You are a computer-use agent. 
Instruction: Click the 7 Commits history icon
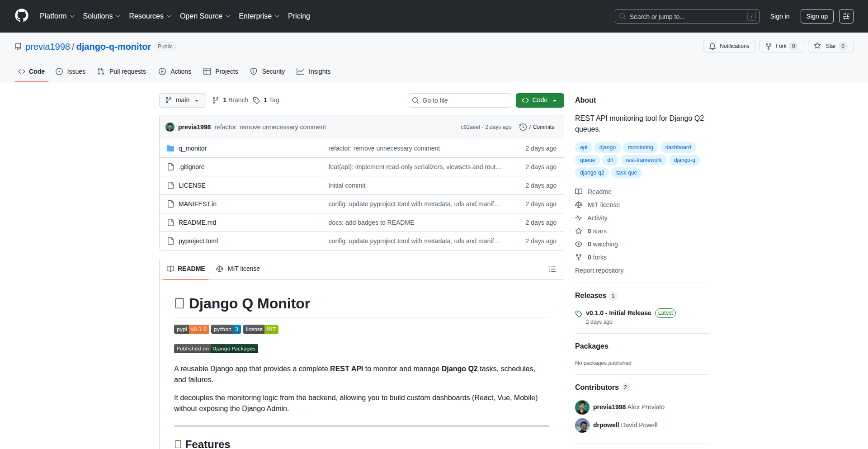click(523, 127)
